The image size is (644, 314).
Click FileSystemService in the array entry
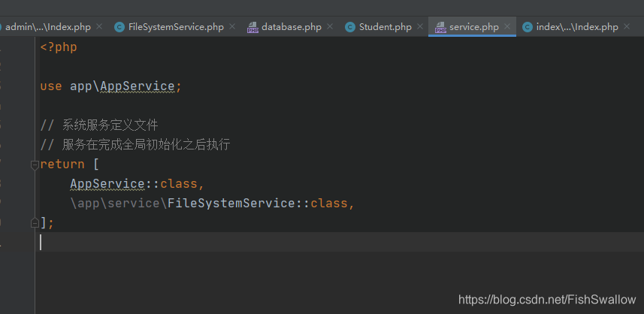point(231,203)
